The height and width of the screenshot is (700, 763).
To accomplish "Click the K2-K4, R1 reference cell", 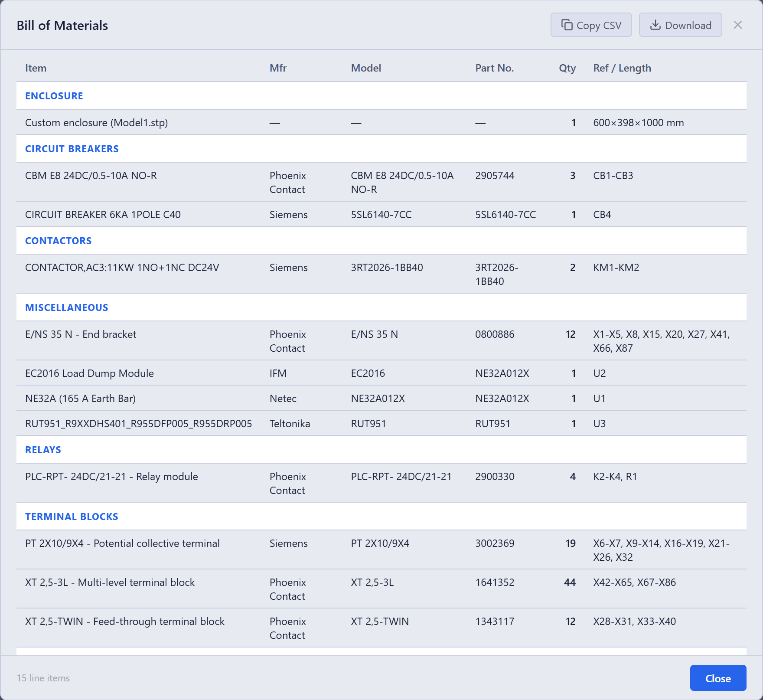I will pos(615,477).
